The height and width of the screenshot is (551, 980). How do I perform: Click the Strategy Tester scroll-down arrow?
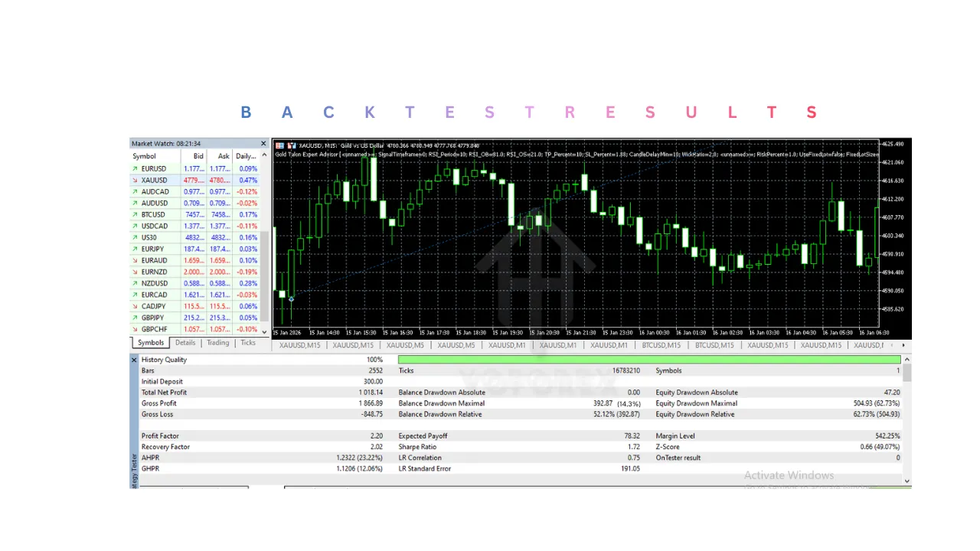[907, 481]
